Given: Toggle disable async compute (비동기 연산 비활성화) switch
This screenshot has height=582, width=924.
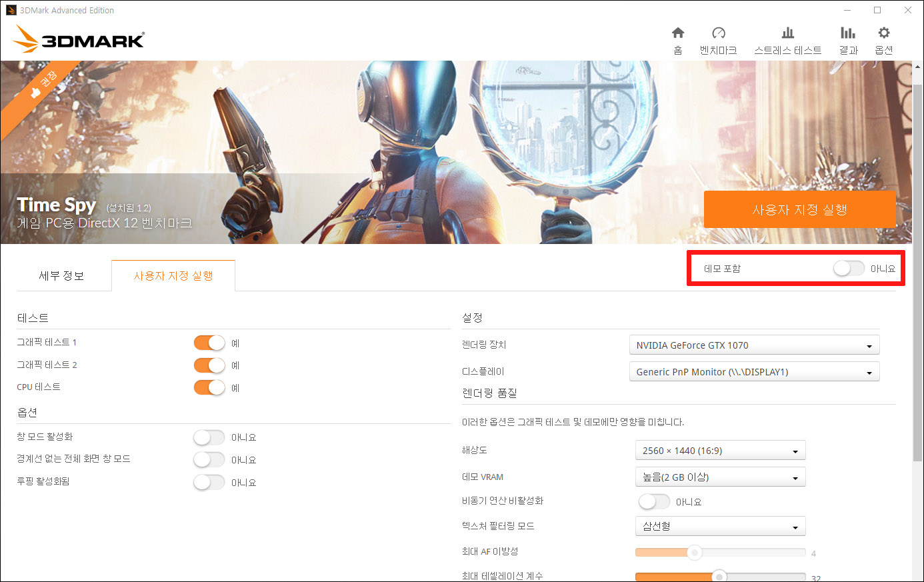Looking at the screenshot, I should coord(654,501).
